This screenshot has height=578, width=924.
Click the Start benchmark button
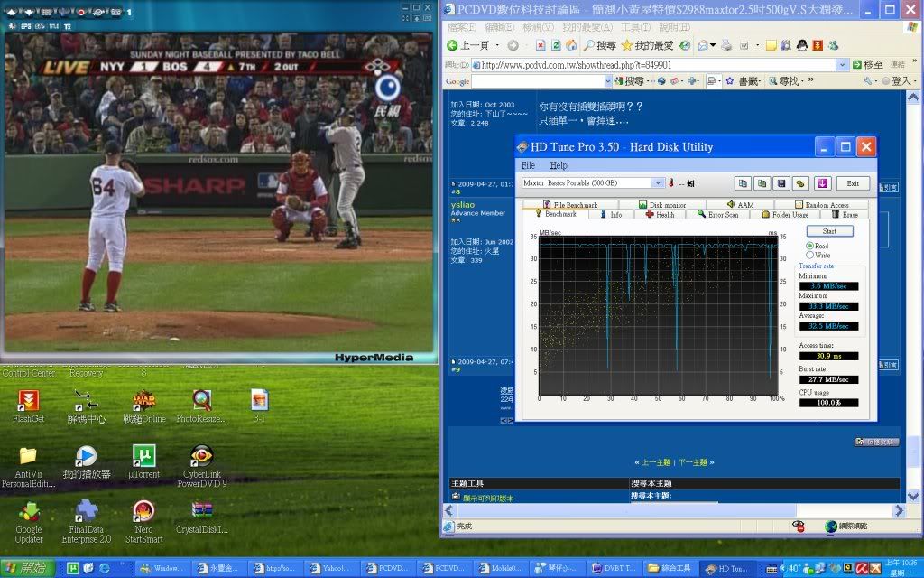(x=829, y=231)
